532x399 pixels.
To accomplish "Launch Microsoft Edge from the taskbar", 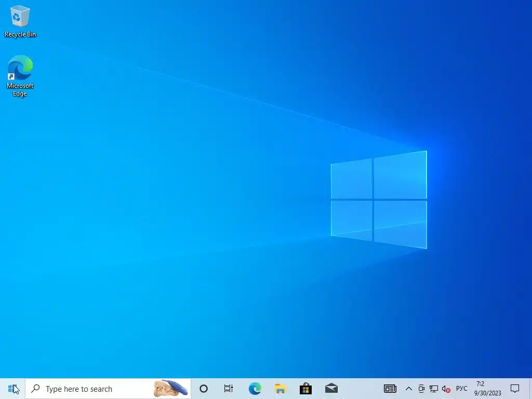I will click(255, 389).
